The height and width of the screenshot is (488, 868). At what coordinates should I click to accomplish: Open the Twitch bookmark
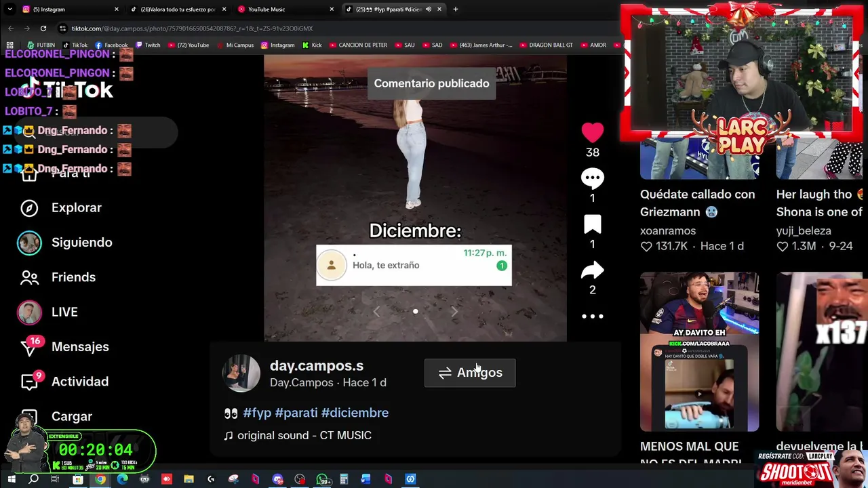click(x=148, y=45)
